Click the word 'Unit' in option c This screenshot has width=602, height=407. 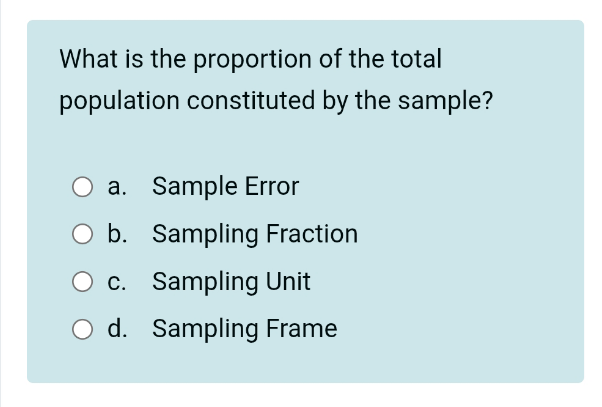(x=288, y=282)
